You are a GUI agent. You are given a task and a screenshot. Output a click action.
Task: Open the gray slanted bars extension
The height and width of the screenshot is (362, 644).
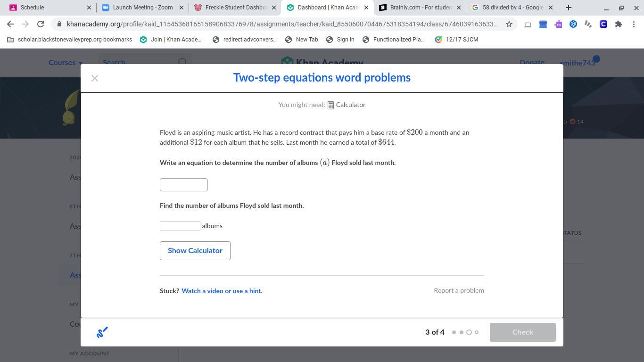(x=588, y=24)
